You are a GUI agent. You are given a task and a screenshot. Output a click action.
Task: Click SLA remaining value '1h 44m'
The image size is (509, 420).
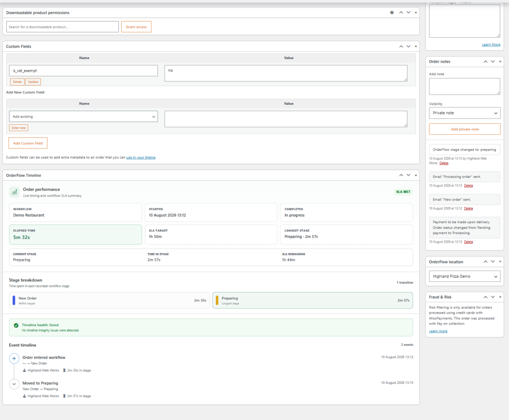click(x=289, y=259)
